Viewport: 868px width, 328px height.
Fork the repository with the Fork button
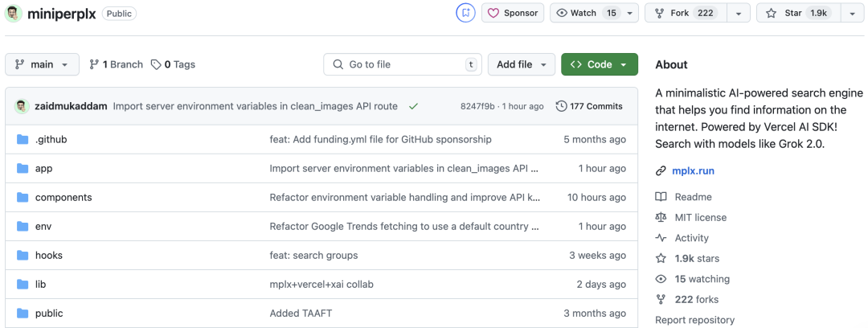[x=686, y=13]
